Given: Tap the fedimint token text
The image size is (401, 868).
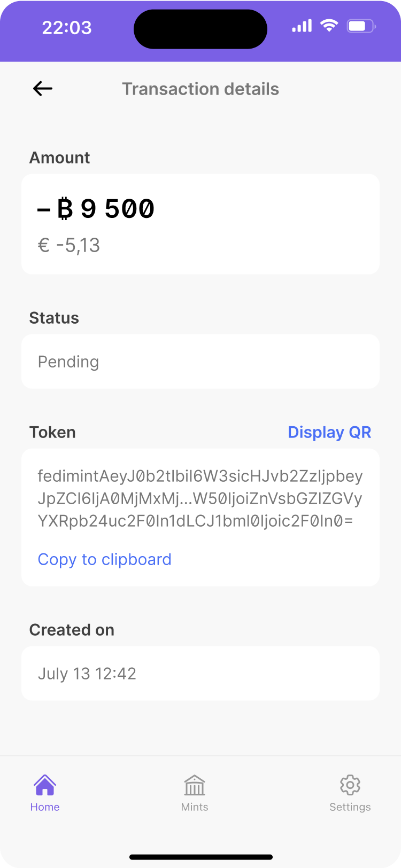Looking at the screenshot, I should 200,498.
